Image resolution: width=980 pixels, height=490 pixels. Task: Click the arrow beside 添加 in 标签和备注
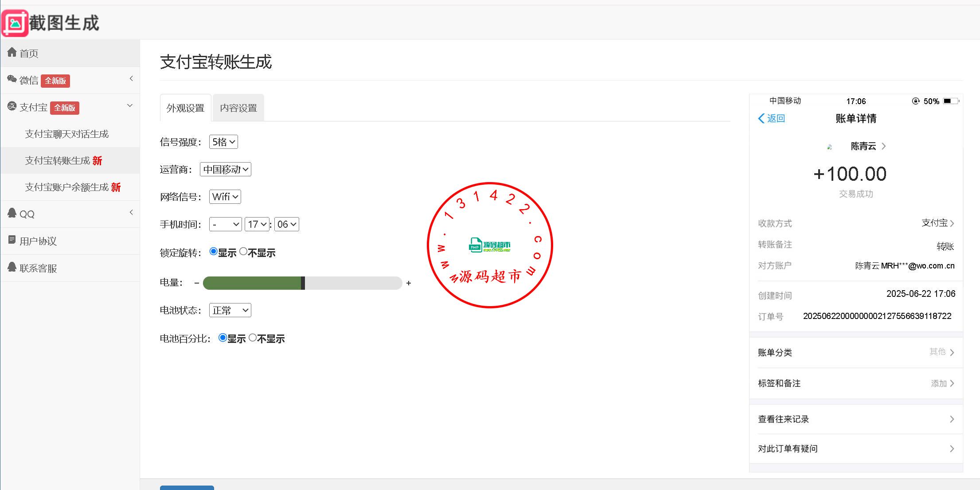tap(952, 384)
